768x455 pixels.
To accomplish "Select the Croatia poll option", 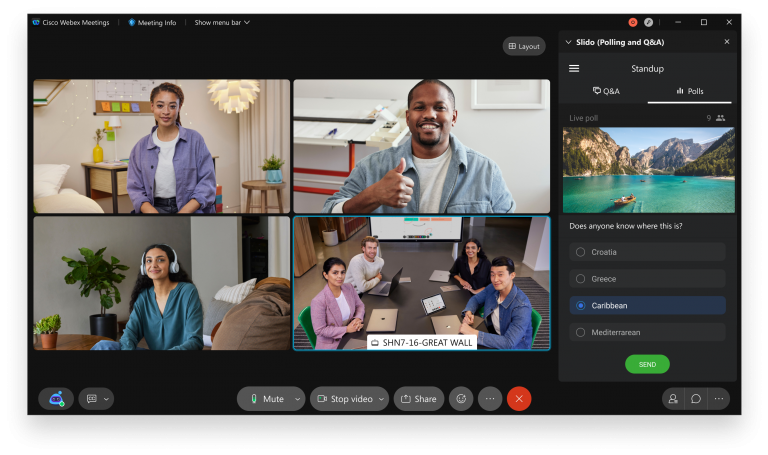I will point(580,252).
